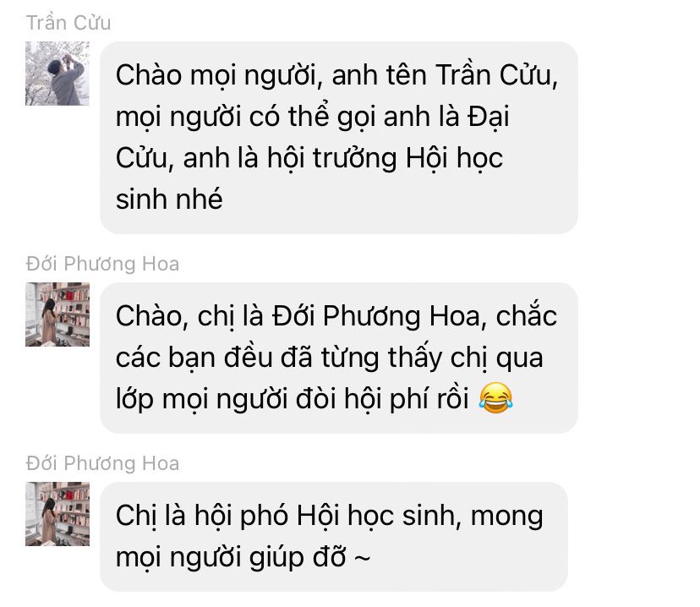Tap the avatar beside the 'Chào, chị là' message

click(57, 314)
